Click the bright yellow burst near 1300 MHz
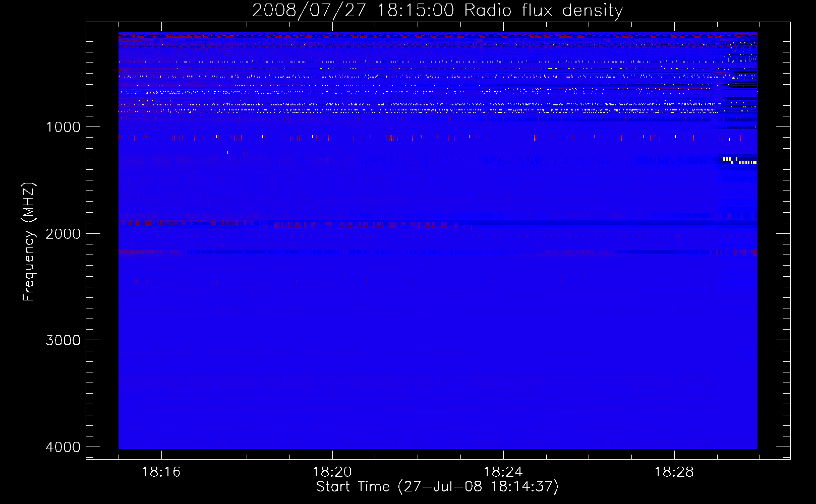This screenshot has width=816, height=504. coord(739,161)
